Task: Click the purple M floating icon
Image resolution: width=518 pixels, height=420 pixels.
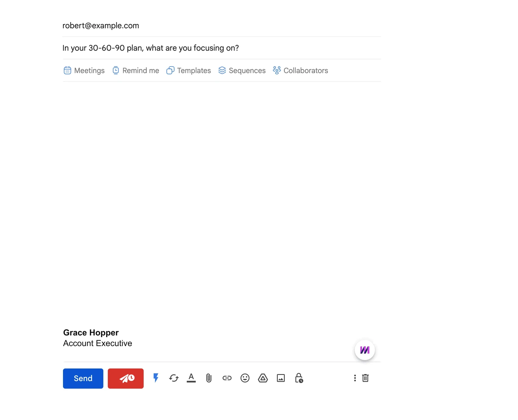Action: click(x=365, y=350)
